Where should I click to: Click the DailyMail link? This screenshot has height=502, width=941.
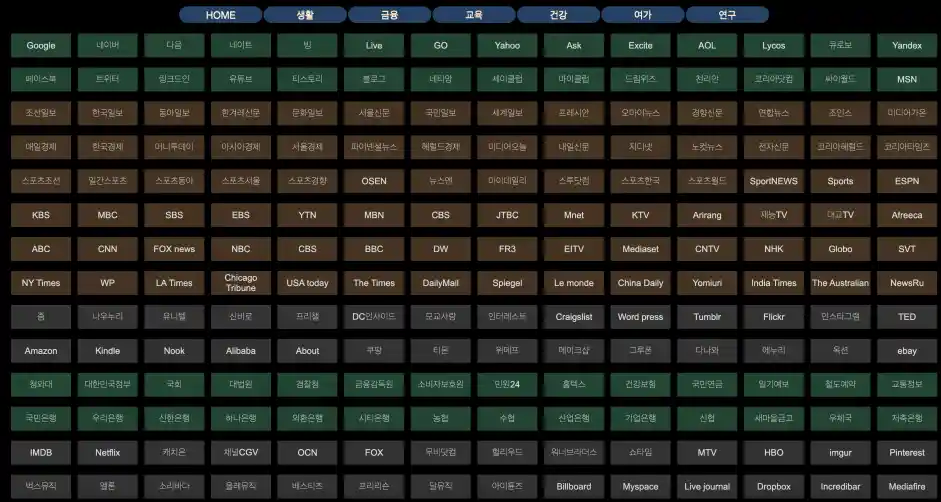(440, 283)
